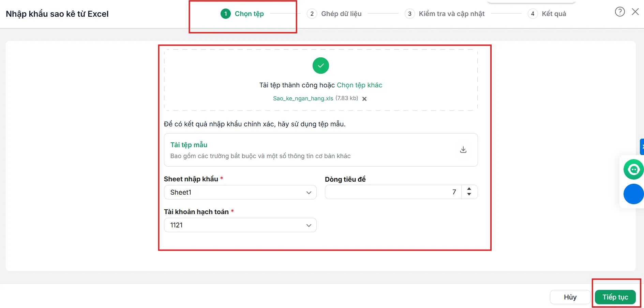This screenshot has height=308, width=644.
Task: Click the download template icon
Action: tap(463, 150)
